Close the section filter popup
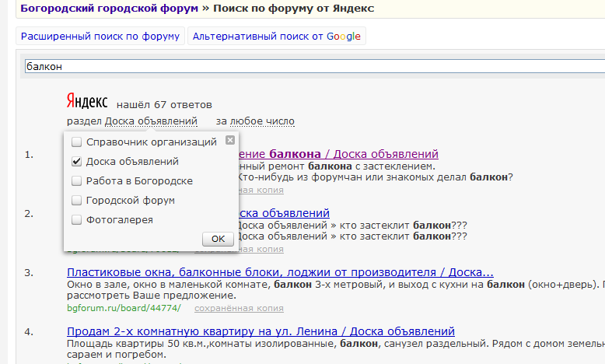Viewport: 605px width, 364px height. coord(229,140)
